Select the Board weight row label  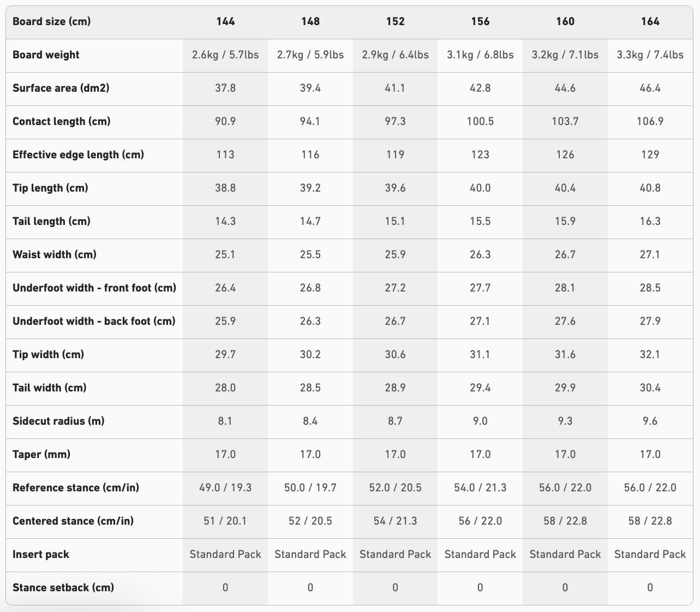tap(46, 55)
